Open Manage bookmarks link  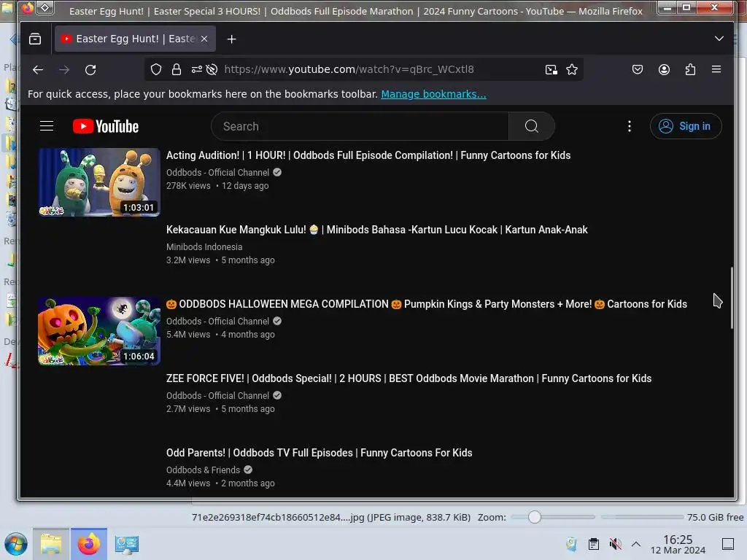[x=433, y=94]
